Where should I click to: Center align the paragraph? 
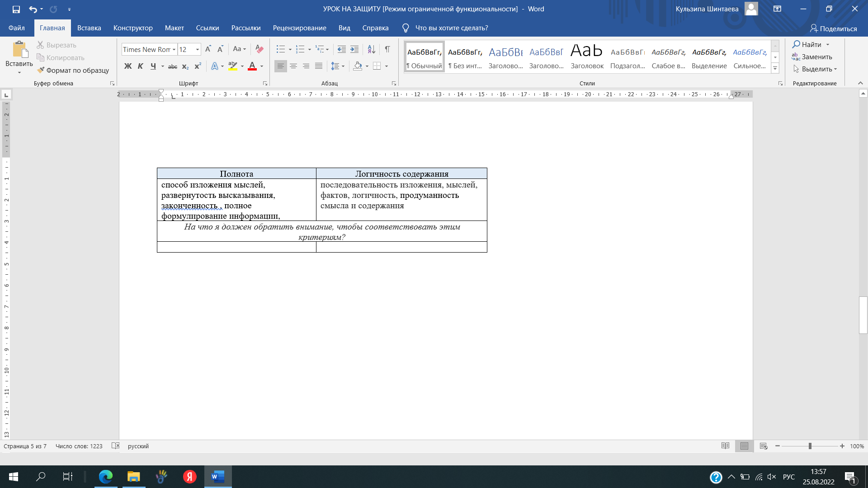293,66
